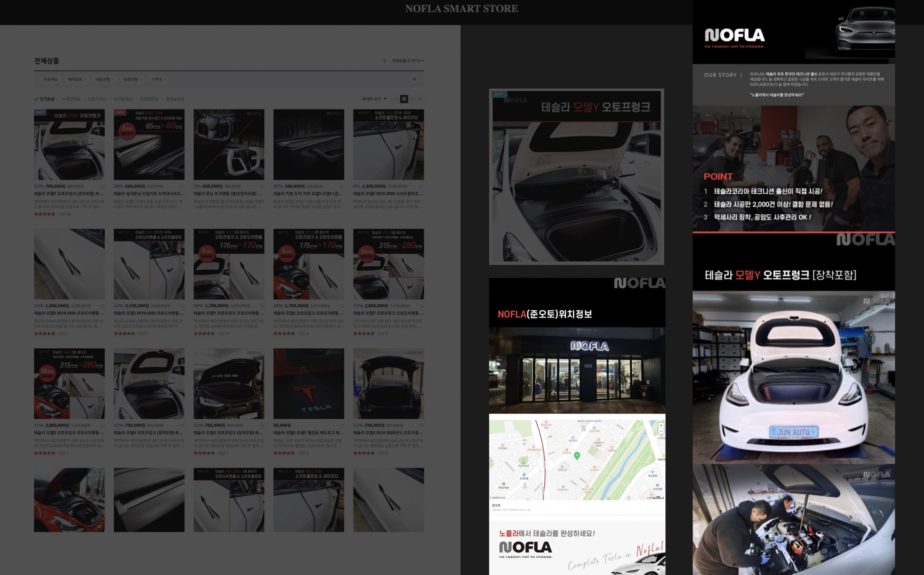Open the Tesla red logo door light thumbnail
This screenshot has width=924, height=575.
click(309, 384)
